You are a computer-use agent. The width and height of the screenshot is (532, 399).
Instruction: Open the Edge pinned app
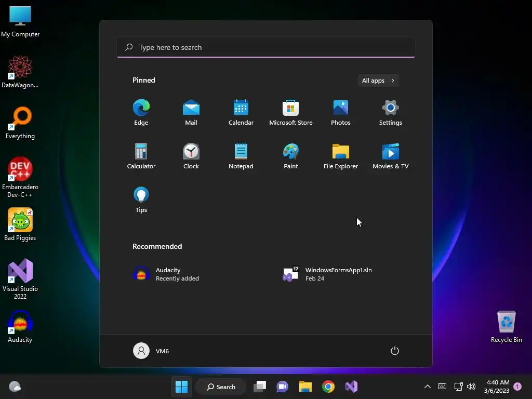point(141,113)
